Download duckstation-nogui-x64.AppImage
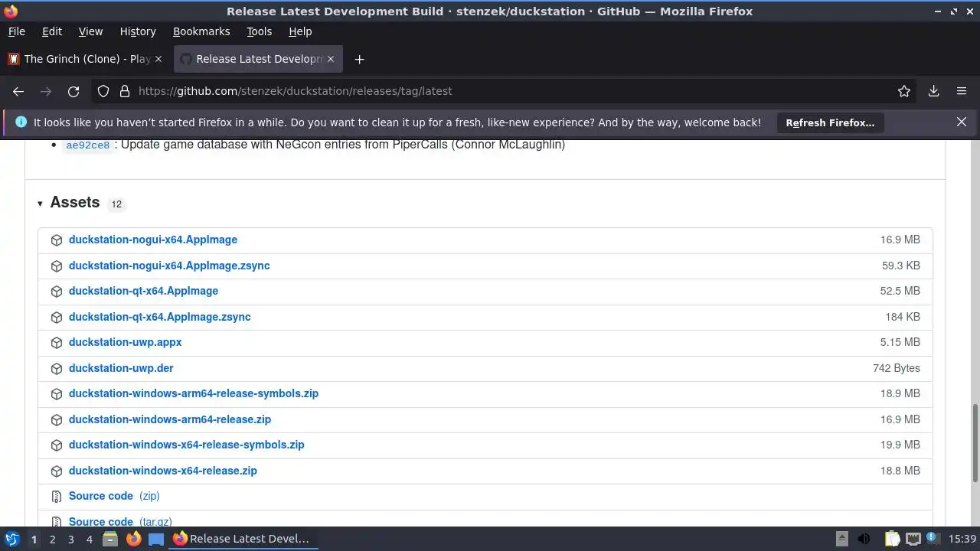980x551 pixels. tap(153, 240)
